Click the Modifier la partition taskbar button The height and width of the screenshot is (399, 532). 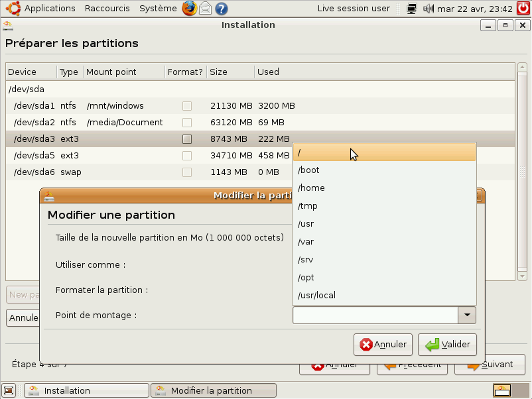[214, 390]
